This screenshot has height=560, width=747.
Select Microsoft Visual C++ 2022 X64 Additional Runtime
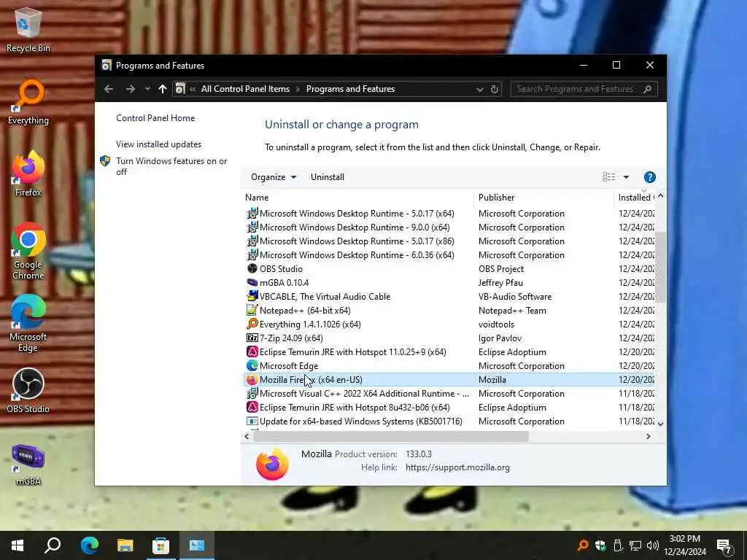pos(449,393)
